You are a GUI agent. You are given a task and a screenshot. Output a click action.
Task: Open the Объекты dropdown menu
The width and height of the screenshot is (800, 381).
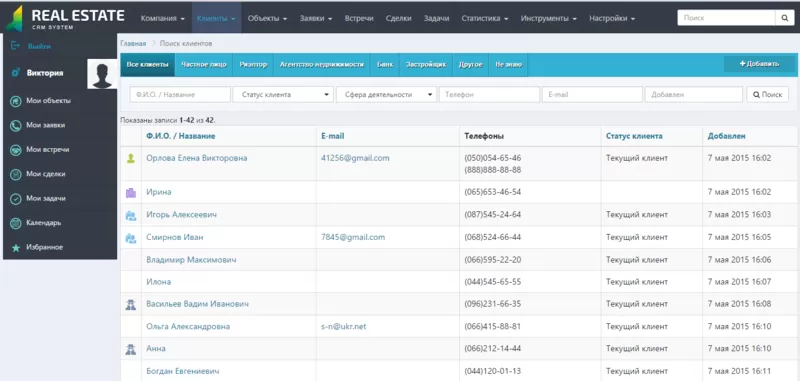267,18
